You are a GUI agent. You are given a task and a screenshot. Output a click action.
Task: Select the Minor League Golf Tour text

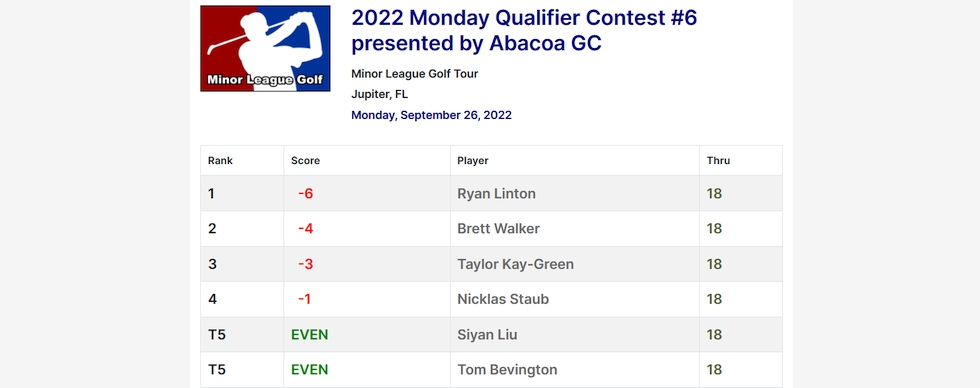414,74
